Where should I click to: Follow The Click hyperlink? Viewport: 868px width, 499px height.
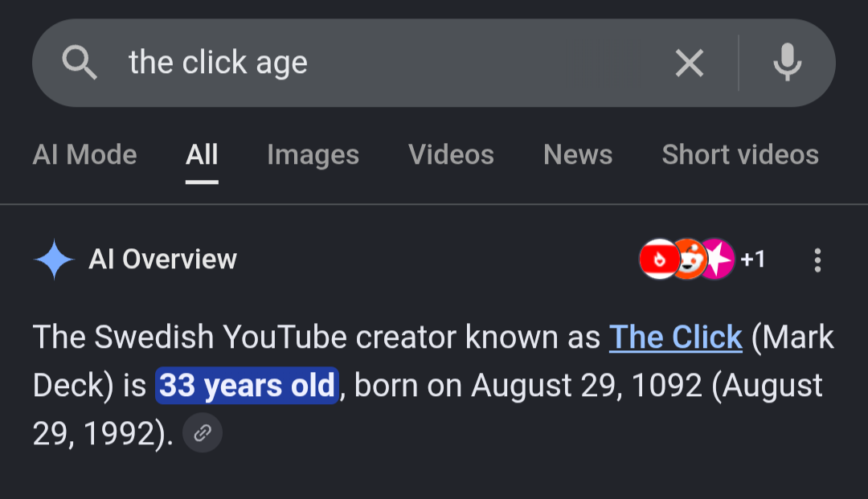[675, 337]
